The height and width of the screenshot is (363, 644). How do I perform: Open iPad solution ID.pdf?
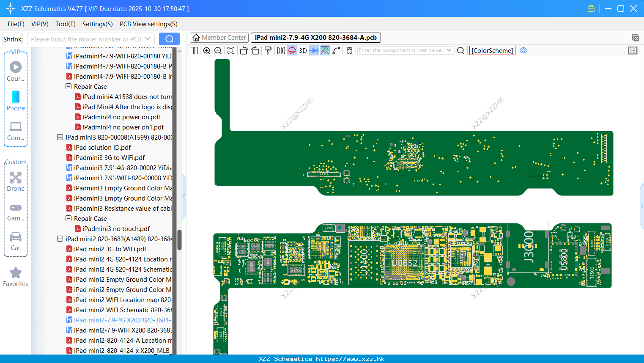click(102, 147)
